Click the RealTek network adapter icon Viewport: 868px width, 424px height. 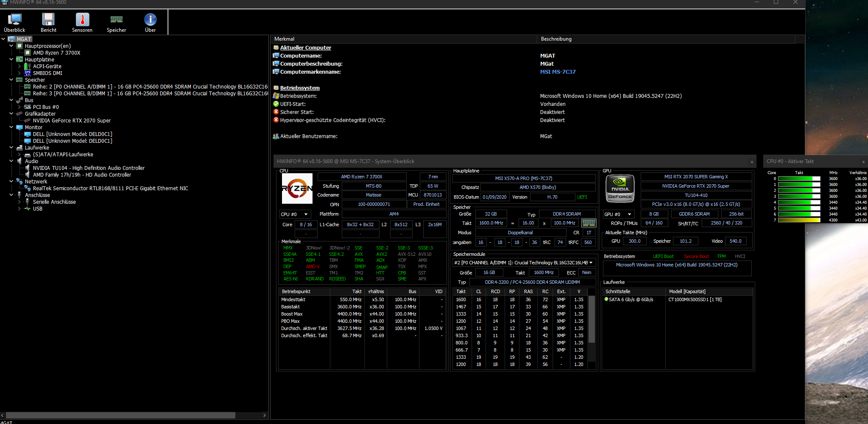coord(28,188)
